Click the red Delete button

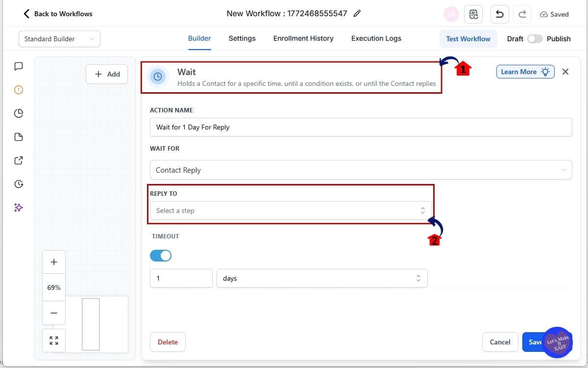click(x=168, y=342)
